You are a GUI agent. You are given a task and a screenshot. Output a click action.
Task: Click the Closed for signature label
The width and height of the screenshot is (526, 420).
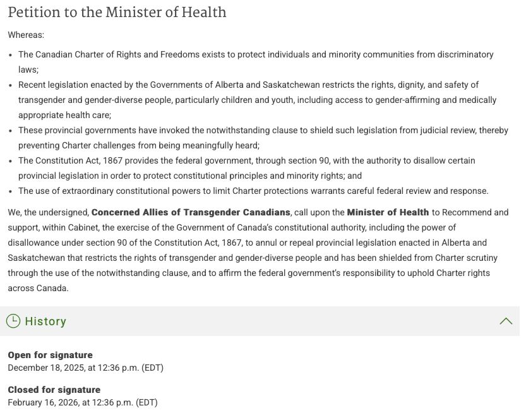point(52,390)
